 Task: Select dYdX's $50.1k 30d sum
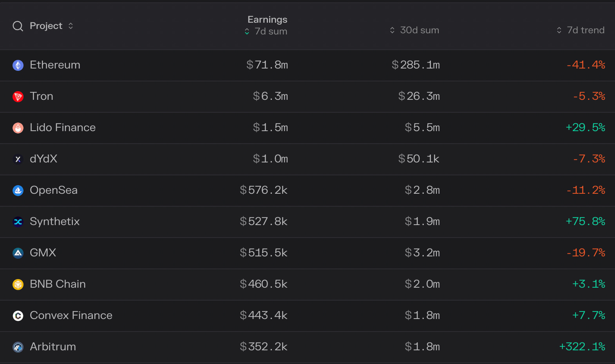click(419, 159)
